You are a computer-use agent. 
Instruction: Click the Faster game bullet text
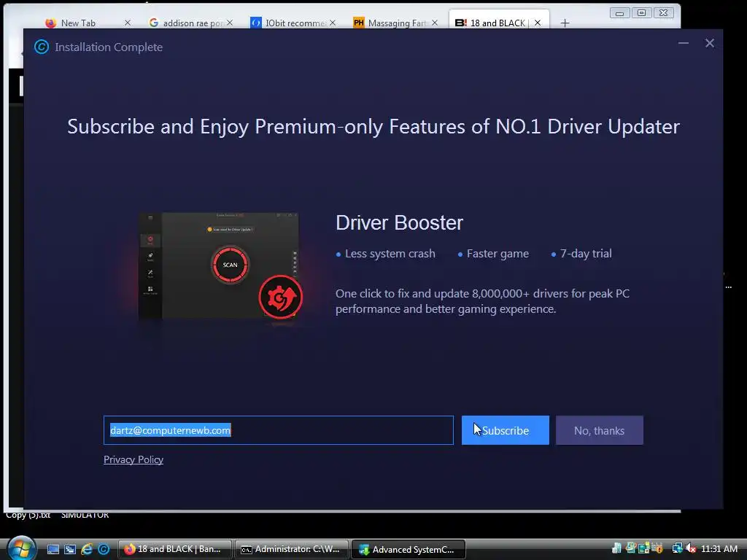[x=498, y=254]
